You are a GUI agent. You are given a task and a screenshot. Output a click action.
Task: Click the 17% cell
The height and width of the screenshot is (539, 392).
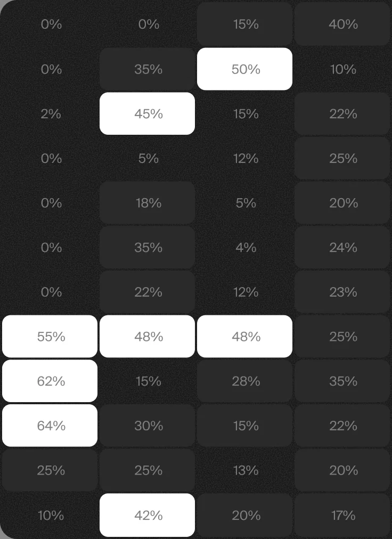coord(342,515)
